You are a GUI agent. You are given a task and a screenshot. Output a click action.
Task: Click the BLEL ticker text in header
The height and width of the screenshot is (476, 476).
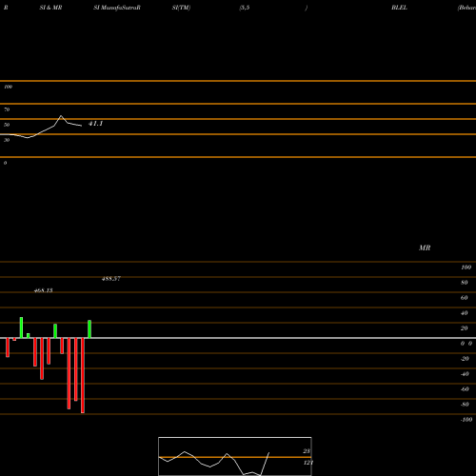399,8
